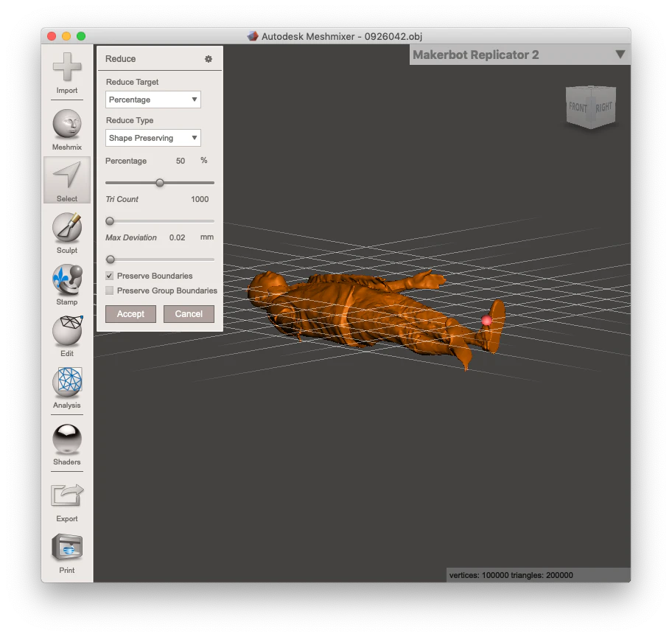Maximize the window with the green button
This screenshot has height=637, width=672.
(81, 36)
